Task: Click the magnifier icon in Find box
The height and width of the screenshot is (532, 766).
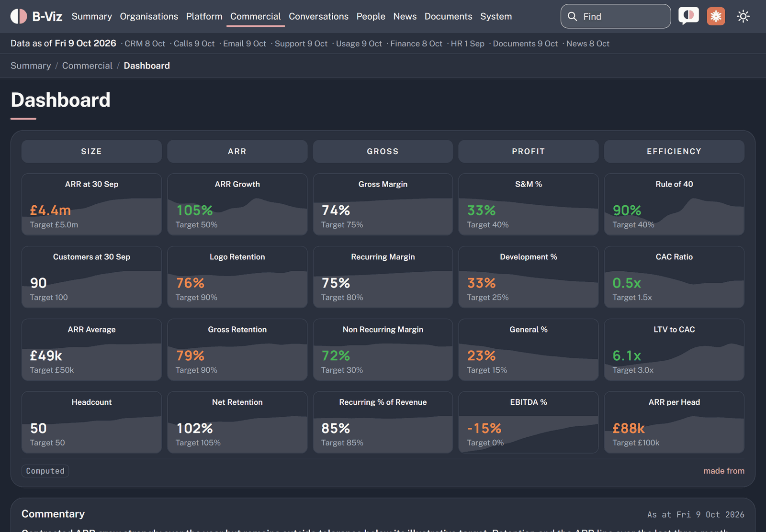Action: [572, 16]
